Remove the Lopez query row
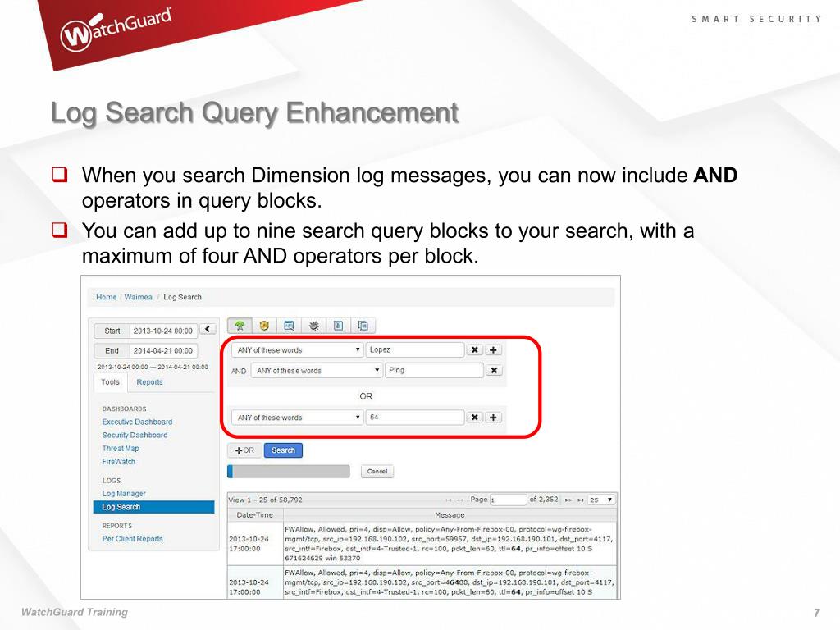Image resolution: width=840 pixels, height=630 pixels. tap(475, 349)
